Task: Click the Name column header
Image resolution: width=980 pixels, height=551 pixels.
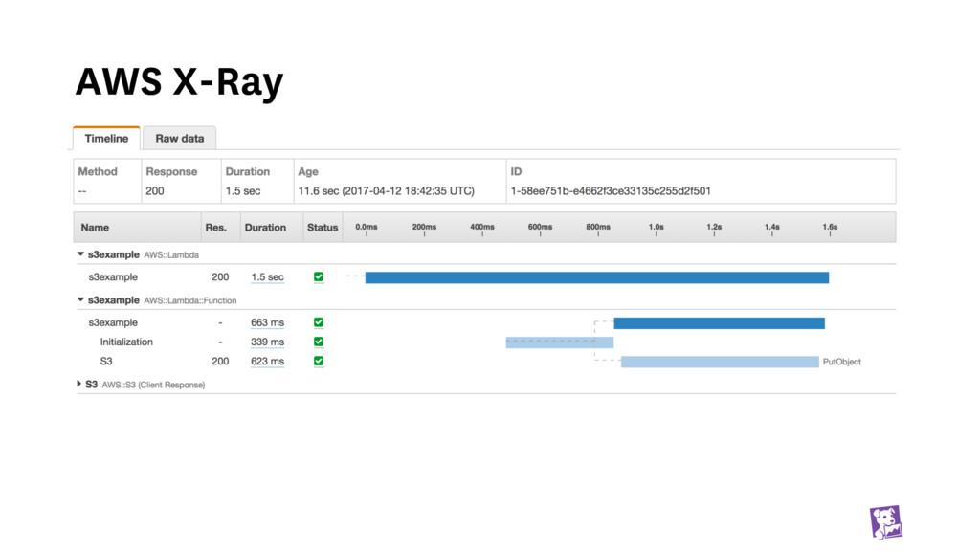Action: (95, 228)
